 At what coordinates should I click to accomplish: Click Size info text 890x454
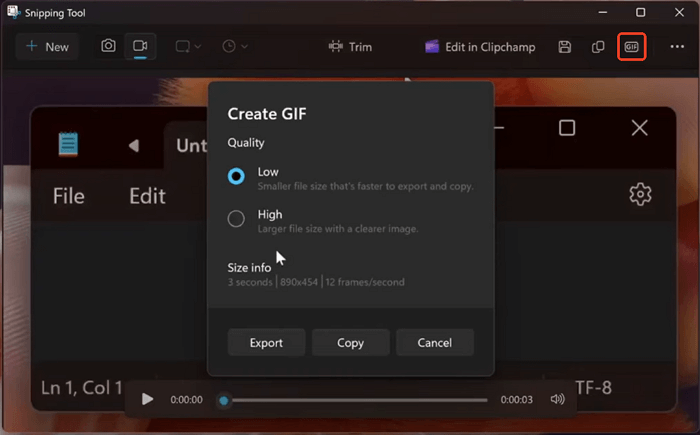point(299,282)
